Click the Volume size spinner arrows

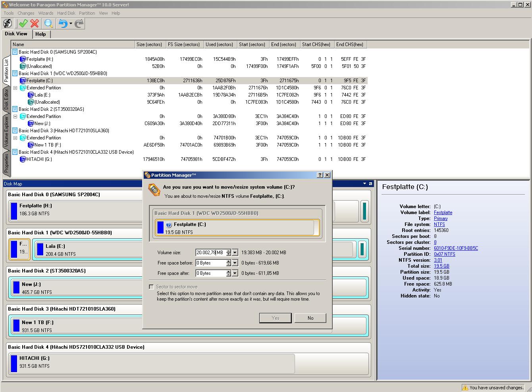[x=228, y=253]
